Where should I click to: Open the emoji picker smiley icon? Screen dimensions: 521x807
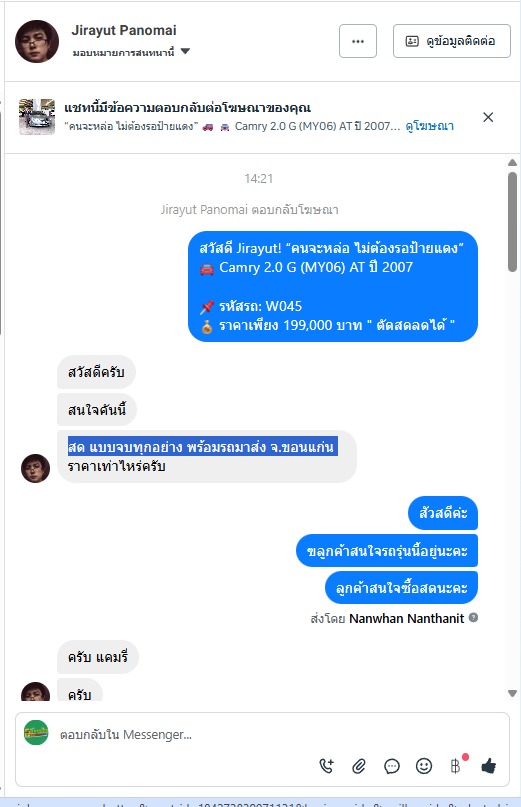click(x=424, y=766)
